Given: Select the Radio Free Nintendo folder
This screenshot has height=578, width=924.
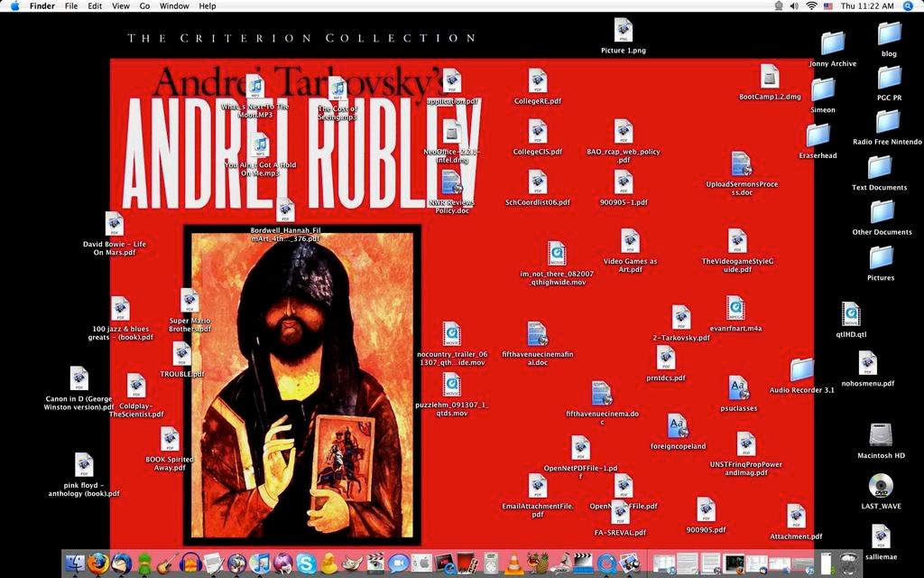Looking at the screenshot, I should click(888, 122).
